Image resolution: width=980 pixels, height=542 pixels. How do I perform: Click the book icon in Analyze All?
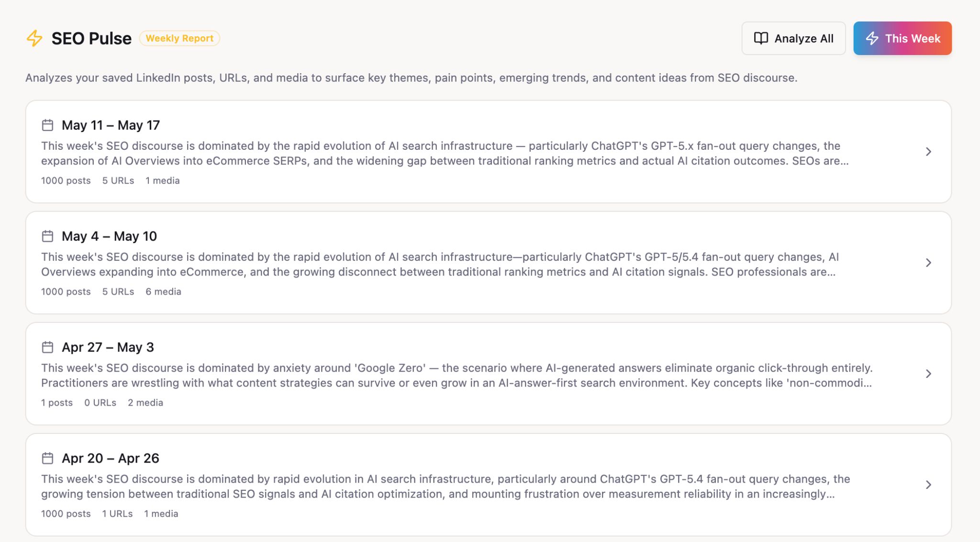(761, 38)
